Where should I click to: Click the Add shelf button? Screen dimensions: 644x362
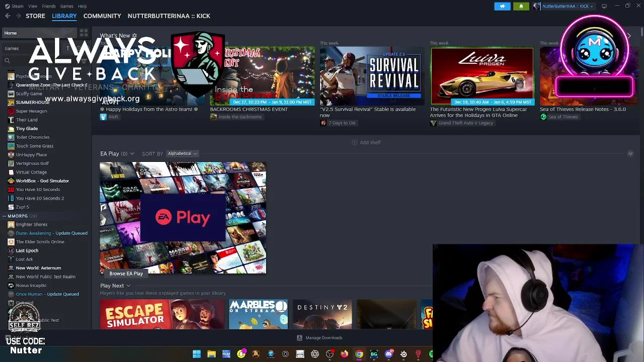(x=366, y=142)
